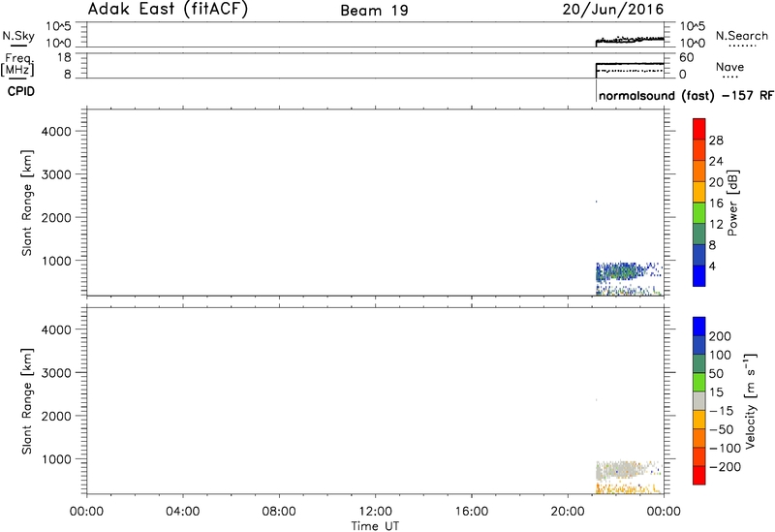Click the 'N.Search' legend label

click(x=741, y=36)
